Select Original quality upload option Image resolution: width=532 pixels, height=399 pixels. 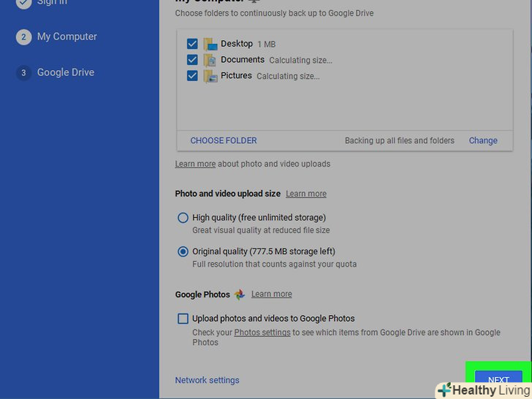[x=183, y=251]
